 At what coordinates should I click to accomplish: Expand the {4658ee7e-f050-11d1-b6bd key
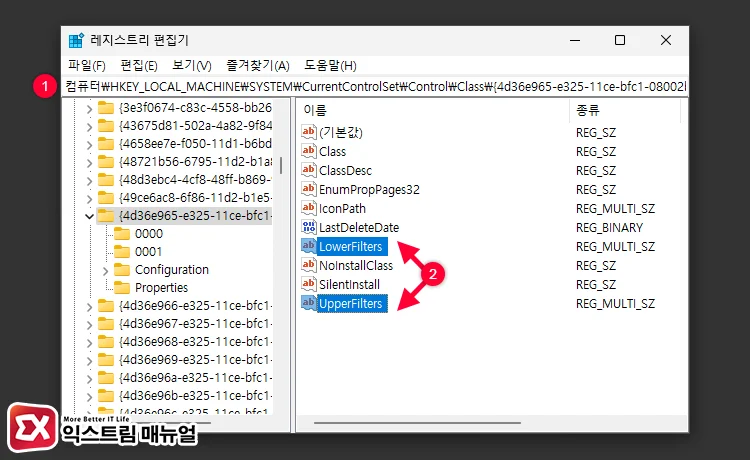click(89, 145)
